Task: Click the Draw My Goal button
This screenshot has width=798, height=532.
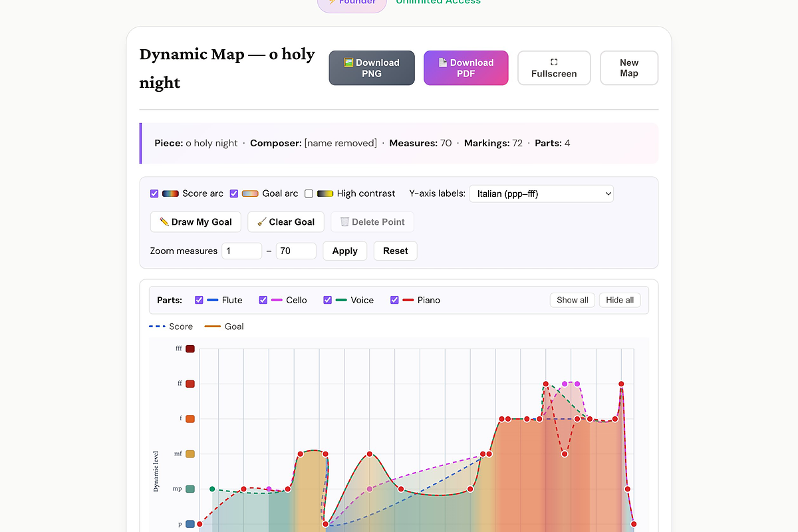Action: point(196,222)
